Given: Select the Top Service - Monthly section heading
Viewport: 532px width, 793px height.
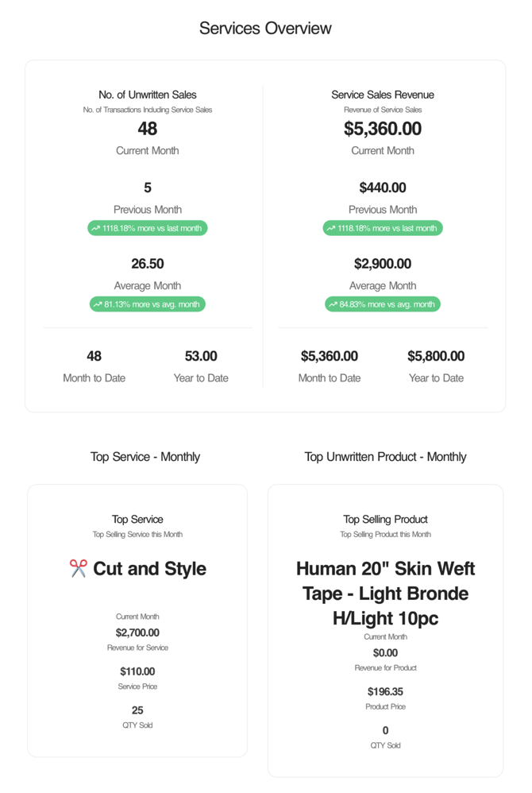Looking at the screenshot, I should (145, 457).
